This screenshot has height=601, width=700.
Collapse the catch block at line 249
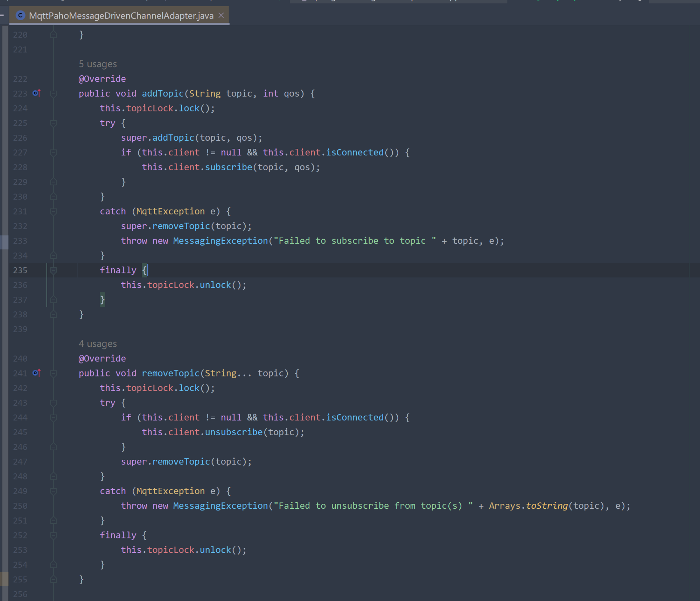[x=54, y=491]
